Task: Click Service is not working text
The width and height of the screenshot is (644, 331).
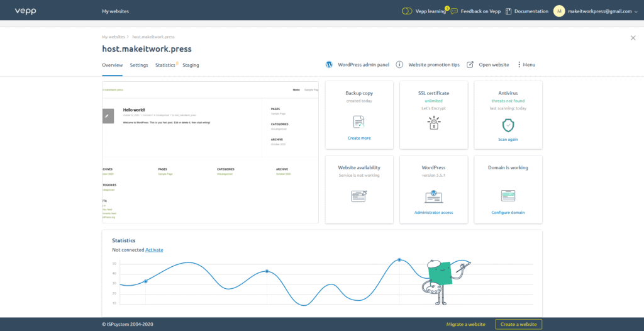Action: coord(359,175)
